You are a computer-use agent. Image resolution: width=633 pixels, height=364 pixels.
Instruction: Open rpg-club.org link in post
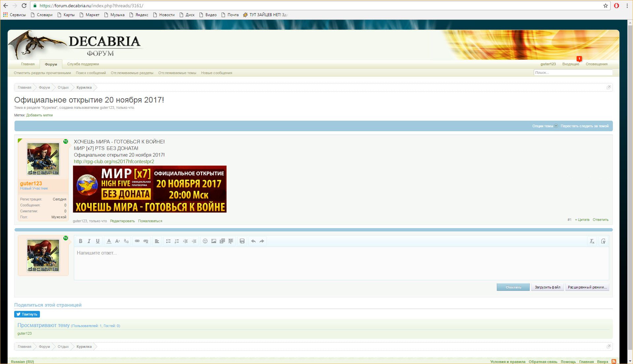pos(114,162)
